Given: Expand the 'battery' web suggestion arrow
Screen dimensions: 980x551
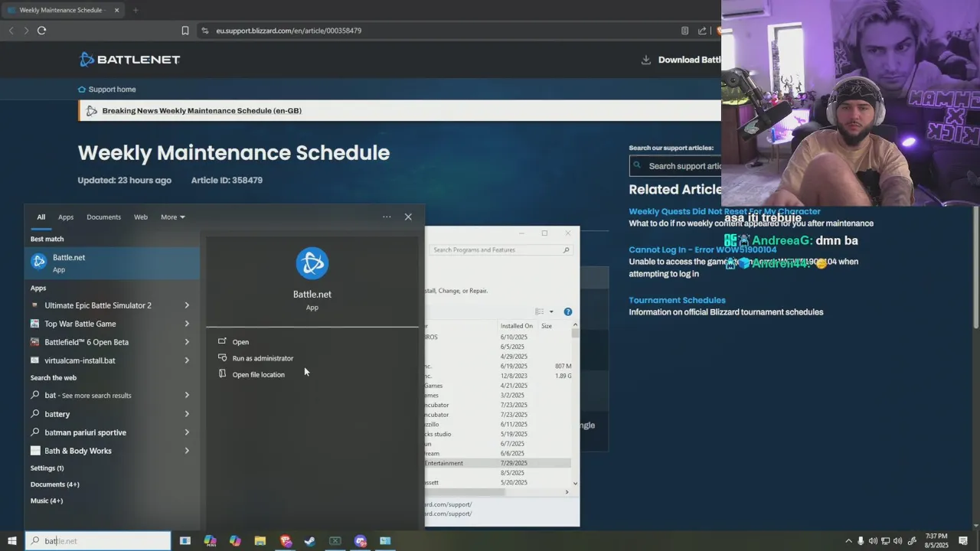Looking at the screenshot, I should (187, 414).
